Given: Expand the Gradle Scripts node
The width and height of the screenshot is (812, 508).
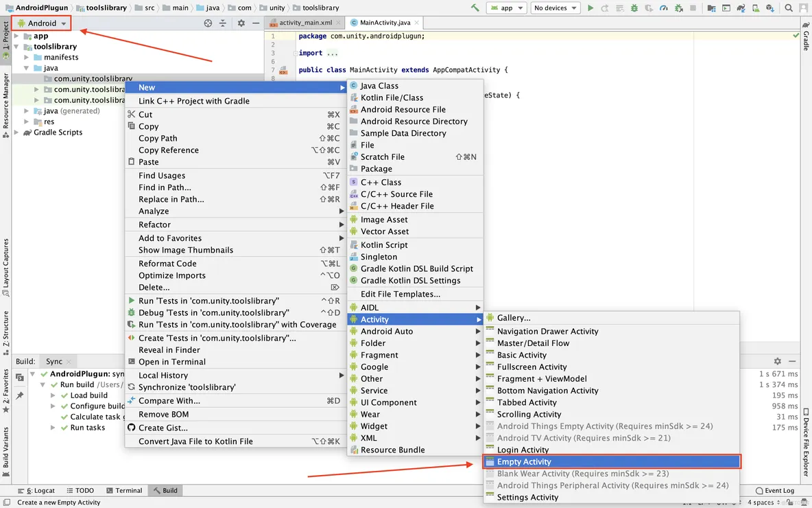Looking at the screenshot, I should pos(16,132).
